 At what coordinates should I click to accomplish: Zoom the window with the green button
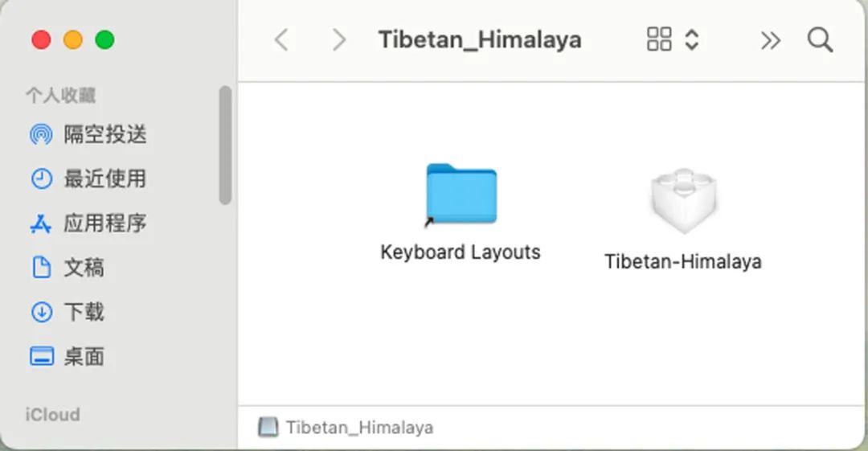pyautogui.click(x=104, y=40)
